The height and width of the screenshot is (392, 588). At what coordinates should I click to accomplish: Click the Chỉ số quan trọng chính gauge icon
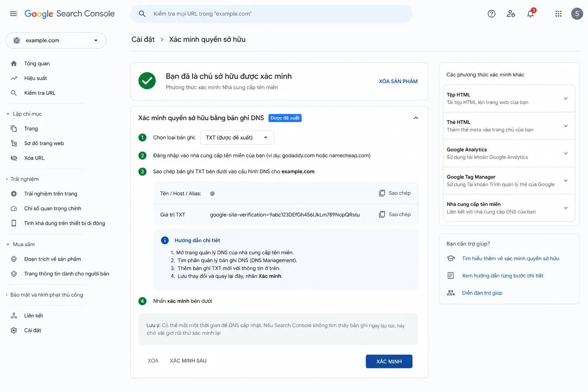click(14, 209)
